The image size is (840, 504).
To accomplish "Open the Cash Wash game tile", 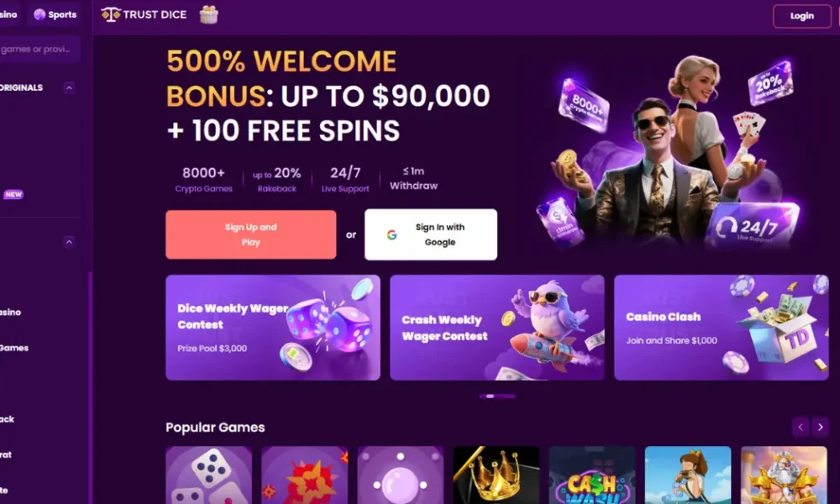I will pos(592,475).
